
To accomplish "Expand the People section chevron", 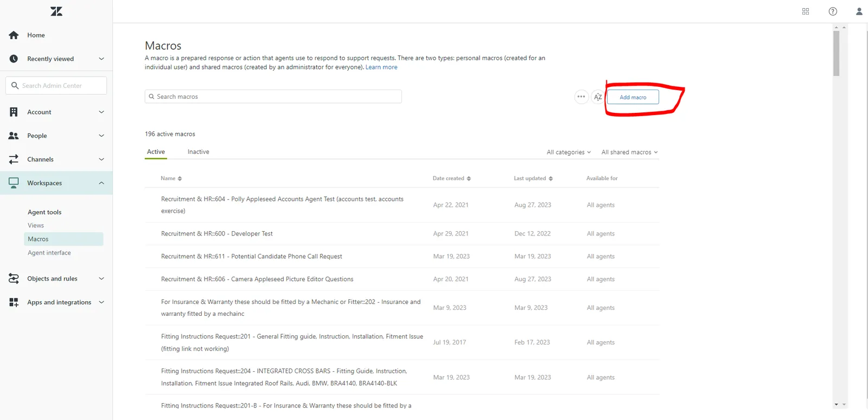I will point(101,136).
